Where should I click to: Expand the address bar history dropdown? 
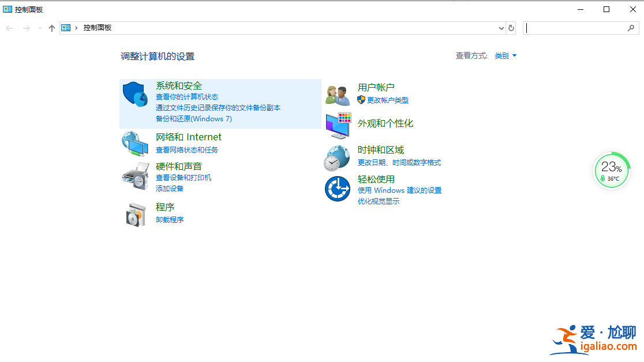[501, 28]
